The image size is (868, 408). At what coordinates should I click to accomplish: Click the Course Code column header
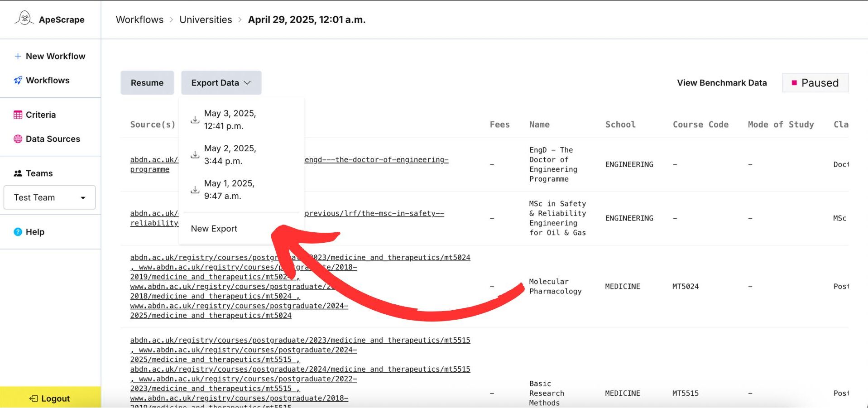[x=700, y=125]
